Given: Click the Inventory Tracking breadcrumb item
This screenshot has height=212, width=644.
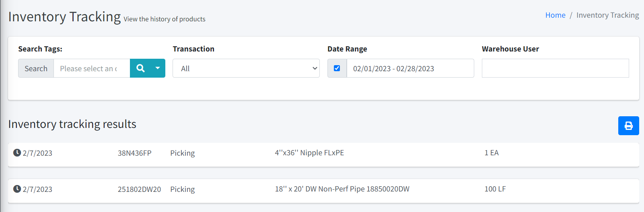Looking at the screenshot, I should click(607, 15).
